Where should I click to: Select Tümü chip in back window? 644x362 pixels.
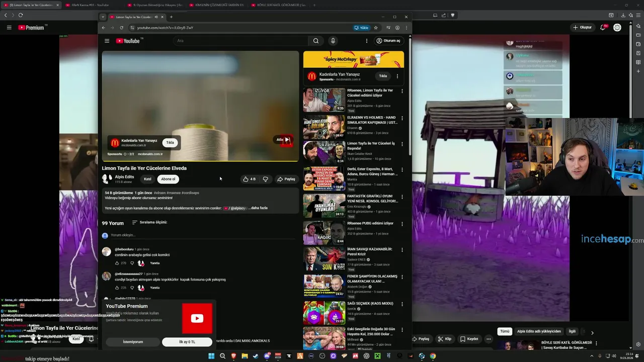505,331
